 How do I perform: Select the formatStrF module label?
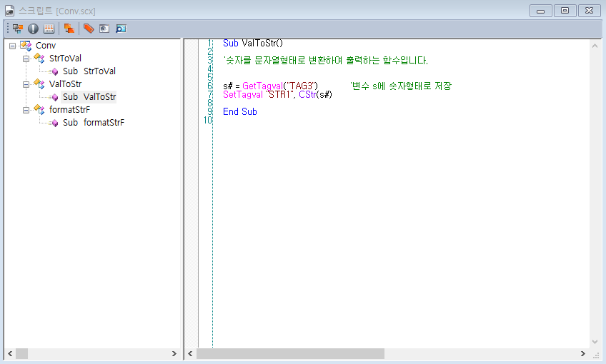[x=69, y=110]
